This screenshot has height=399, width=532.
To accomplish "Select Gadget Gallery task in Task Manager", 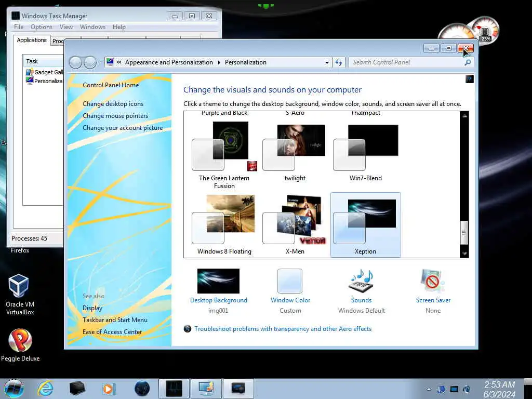I will pos(45,72).
